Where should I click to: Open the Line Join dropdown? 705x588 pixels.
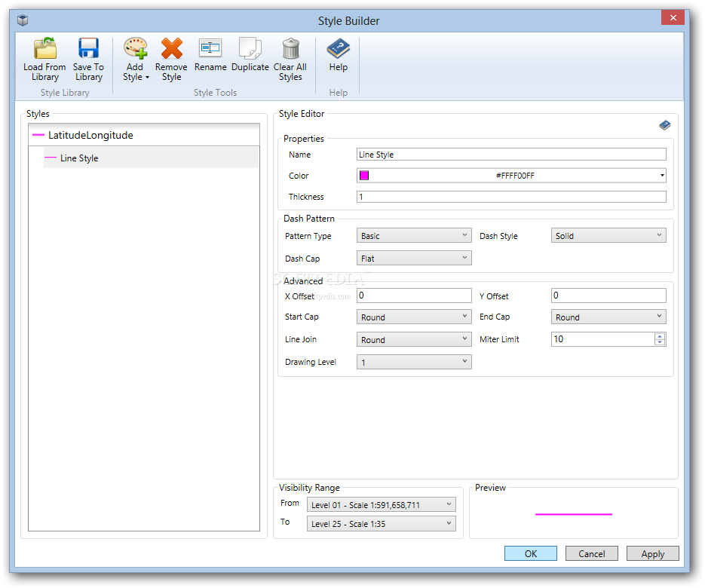coord(414,339)
